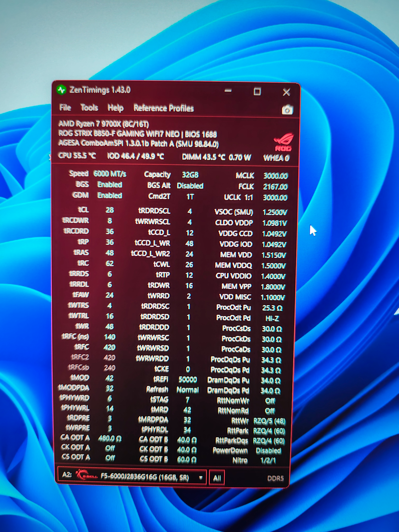Take a screenshot with the camera icon
399x532 pixels.
tap(287, 110)
